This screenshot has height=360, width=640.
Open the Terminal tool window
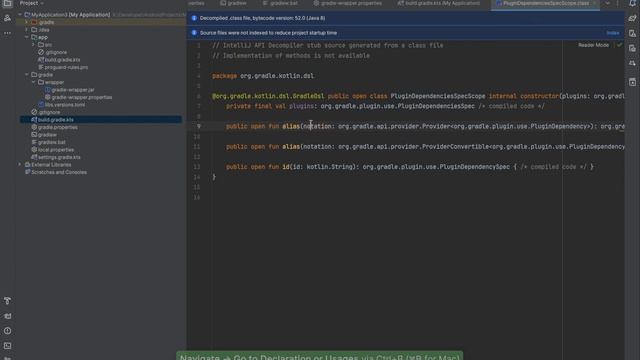pyautogui.click(x=7, y=346)
